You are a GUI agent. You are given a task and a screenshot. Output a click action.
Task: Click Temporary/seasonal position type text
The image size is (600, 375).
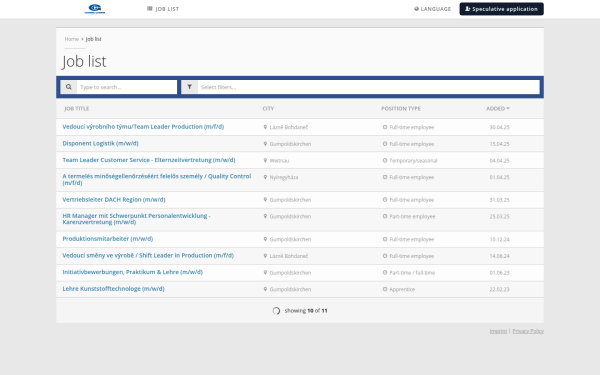point(413,161)
